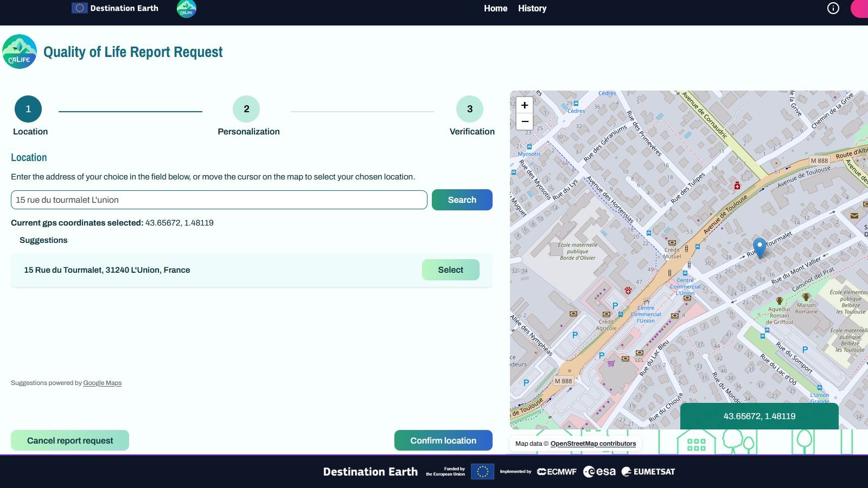Zoom in on the map
Screen dimensions: 868x488
[x=525, y=105]
